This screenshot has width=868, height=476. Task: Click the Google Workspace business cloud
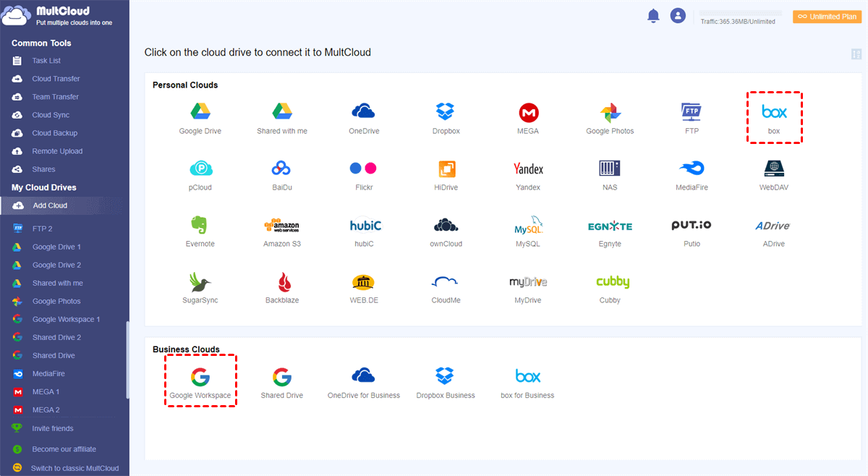(x=200, y=377)
